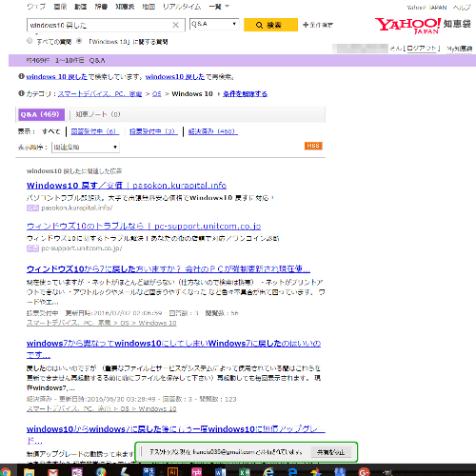Image resolution: width=476 pixels, height=476 pixels.
Task: Open the Google+ taskbar icon
Action: pyautogui.click(x=364, y=471)
